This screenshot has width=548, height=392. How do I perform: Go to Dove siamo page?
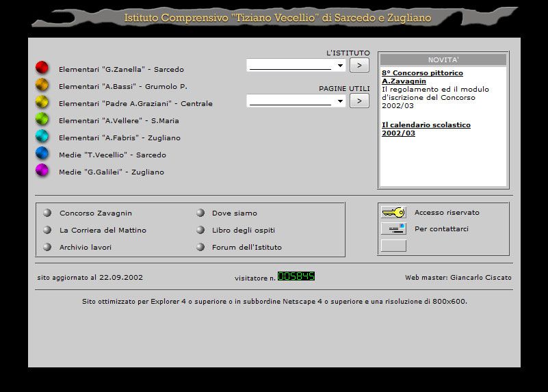click(x=235, y=213)
